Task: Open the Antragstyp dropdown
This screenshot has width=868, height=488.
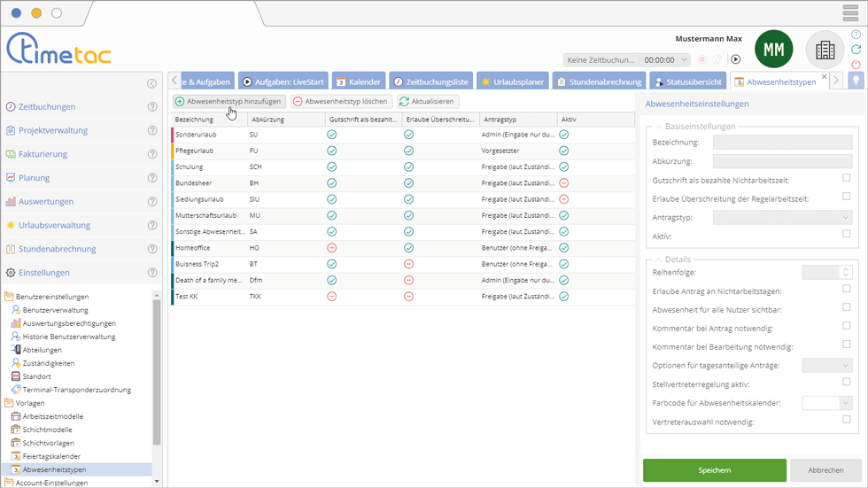Action: [x=782, y=217]
